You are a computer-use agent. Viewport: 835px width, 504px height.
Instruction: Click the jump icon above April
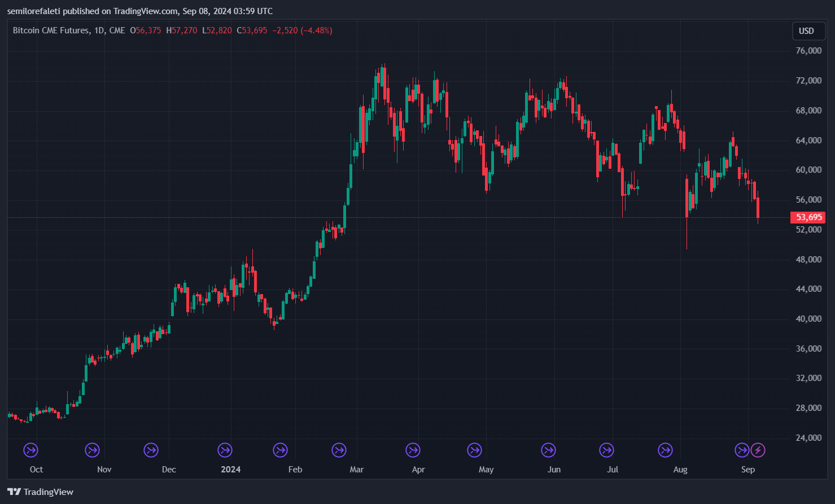coord(413,450)
